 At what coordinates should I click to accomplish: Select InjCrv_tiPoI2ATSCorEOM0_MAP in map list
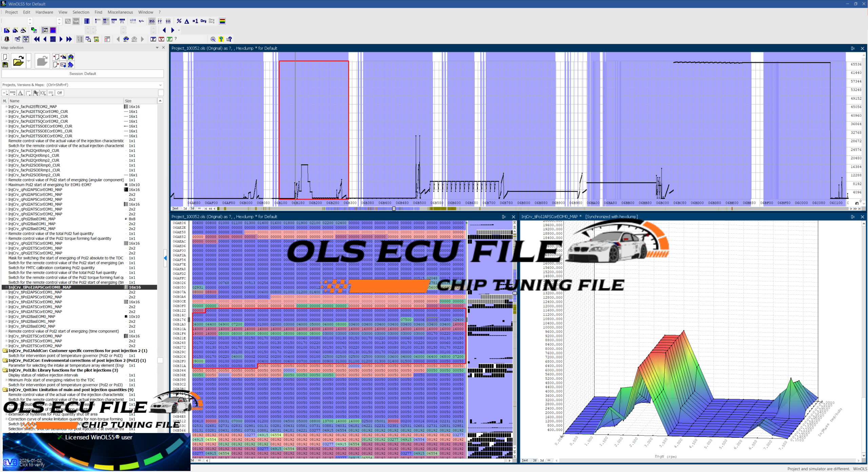(35, 302)
